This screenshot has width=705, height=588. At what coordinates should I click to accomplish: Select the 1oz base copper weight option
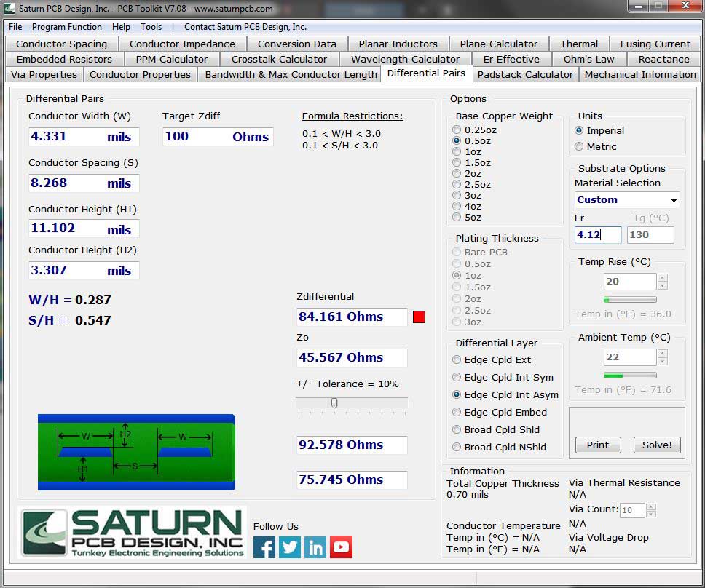click(457, 152)
